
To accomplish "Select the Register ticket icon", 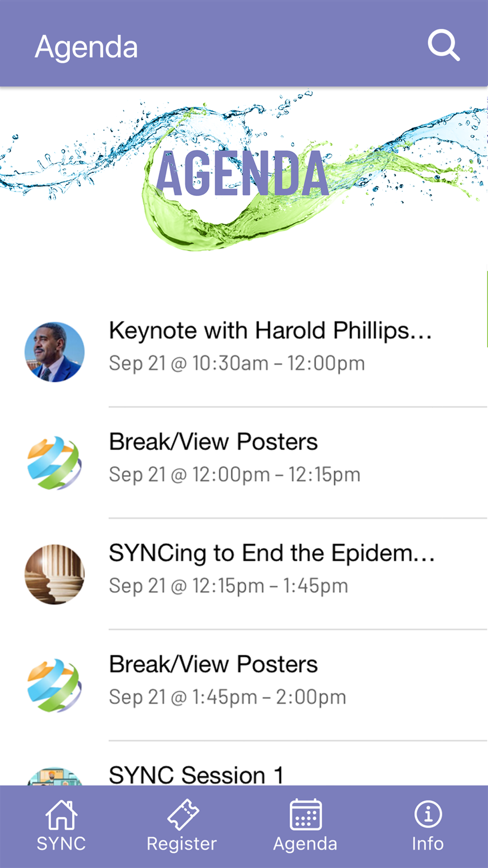I will (x=183, y=815).
